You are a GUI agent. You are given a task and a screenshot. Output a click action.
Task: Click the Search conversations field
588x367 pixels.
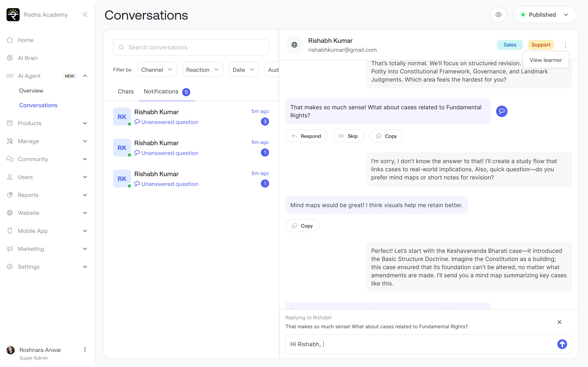pos(191,47)
